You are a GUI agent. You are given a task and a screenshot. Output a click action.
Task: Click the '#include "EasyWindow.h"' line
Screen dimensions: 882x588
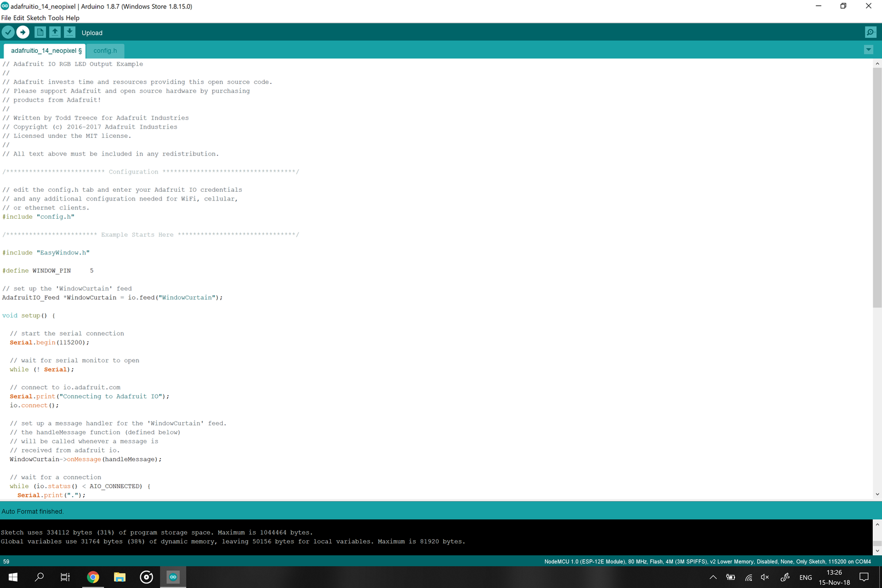(x=46, y=253)
